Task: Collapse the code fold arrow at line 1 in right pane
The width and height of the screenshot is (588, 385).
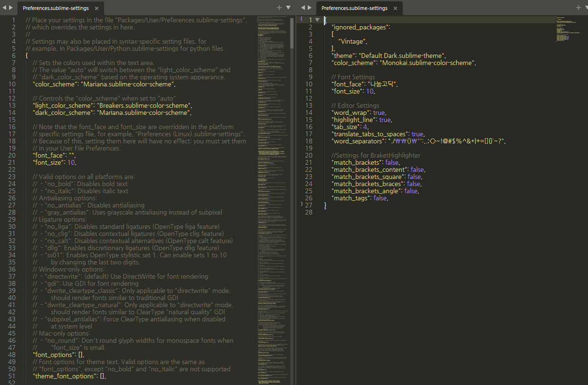Action: tap(317, 20)
